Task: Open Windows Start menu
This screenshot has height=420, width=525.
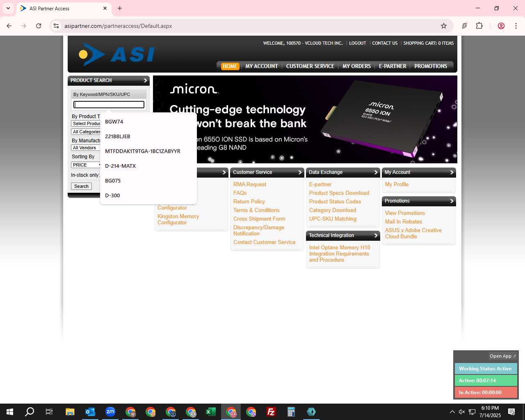Action: (10, 412)
